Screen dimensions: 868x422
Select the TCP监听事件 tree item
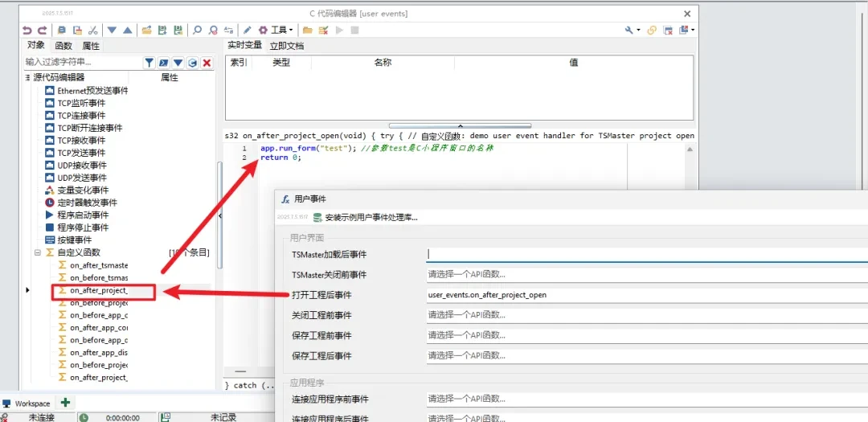[81, 103]
